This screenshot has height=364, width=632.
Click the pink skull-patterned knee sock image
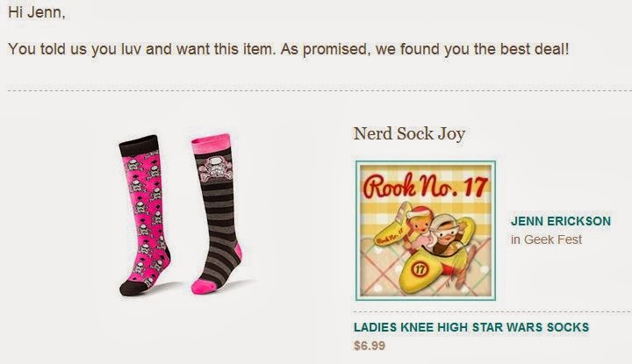tap(145, 216)
